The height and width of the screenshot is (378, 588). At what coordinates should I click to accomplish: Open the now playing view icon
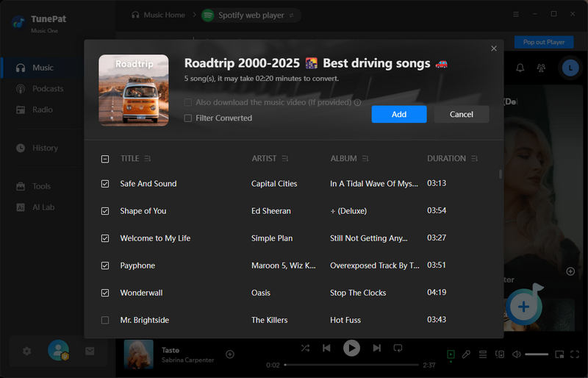click(451, 354)
